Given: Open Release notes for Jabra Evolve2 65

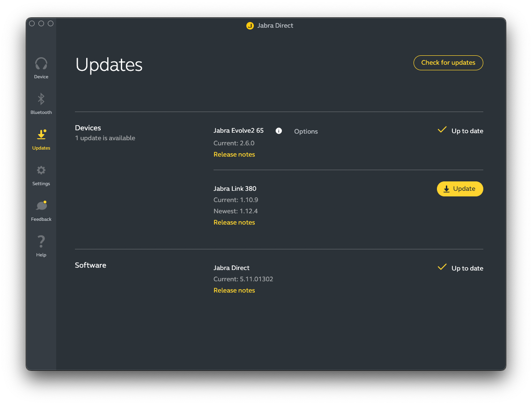Looking at the screenshot, I should point(234,155).
